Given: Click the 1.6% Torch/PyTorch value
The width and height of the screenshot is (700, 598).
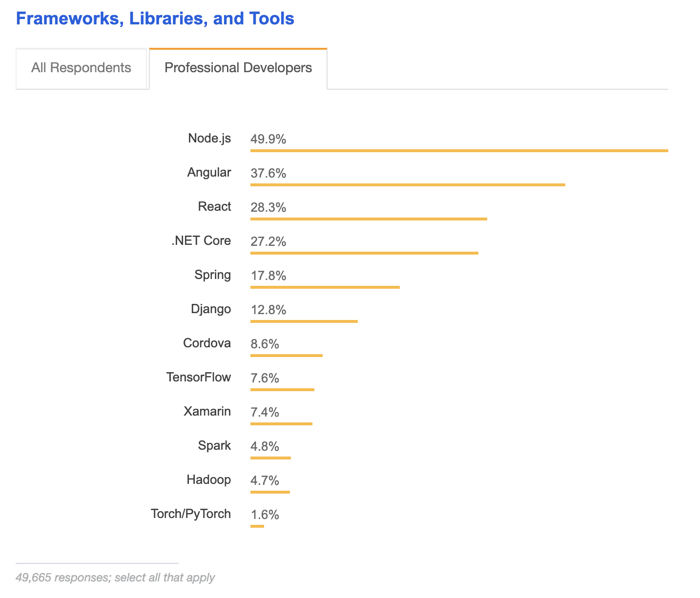Looking at the screenshot, I should point(265,515).
